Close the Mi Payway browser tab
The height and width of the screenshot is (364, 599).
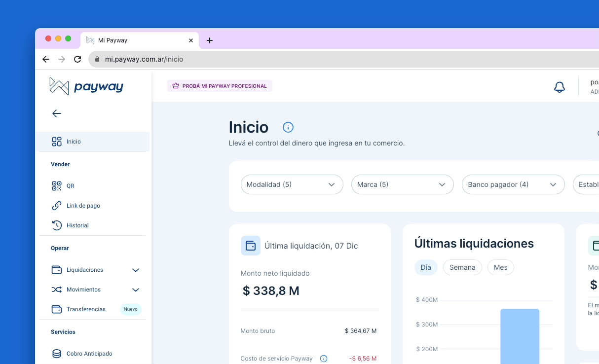click(191, 40)
